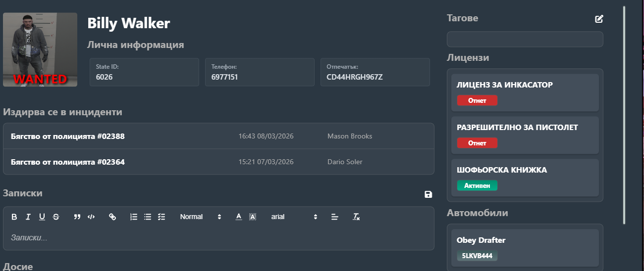Click into the Записки notes text area

218,238
